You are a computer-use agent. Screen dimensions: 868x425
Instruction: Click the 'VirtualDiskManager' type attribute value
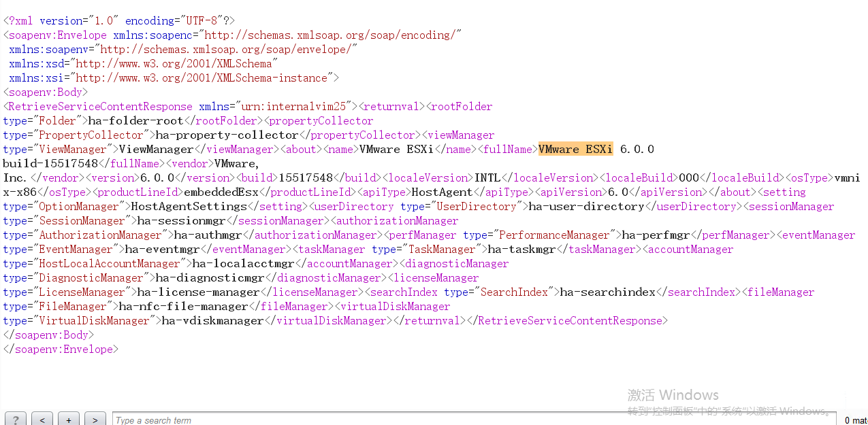[x=94, y=320]
